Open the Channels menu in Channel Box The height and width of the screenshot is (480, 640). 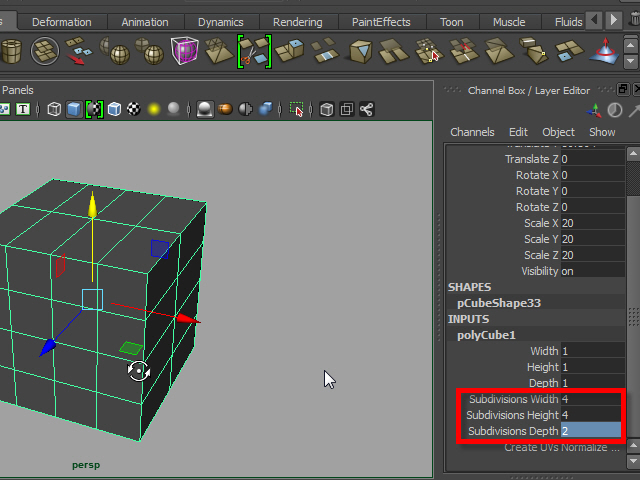(x=472, y=132)
